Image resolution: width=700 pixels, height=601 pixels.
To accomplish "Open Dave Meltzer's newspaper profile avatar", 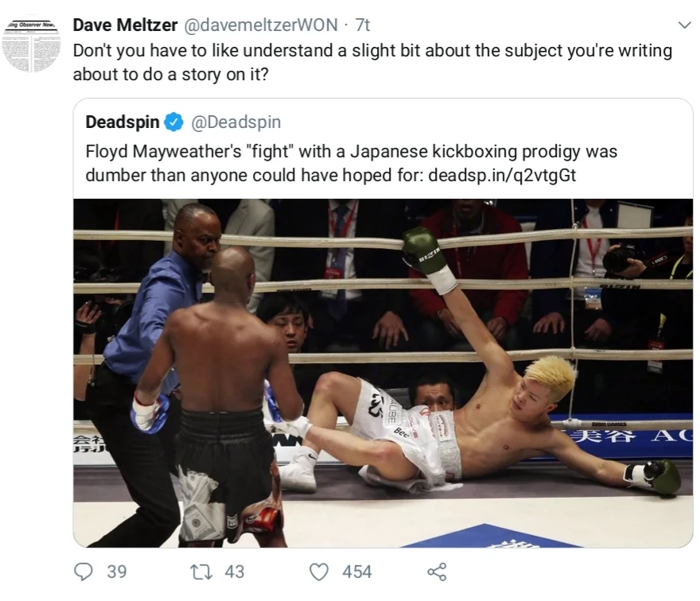I will coord(31,45).
